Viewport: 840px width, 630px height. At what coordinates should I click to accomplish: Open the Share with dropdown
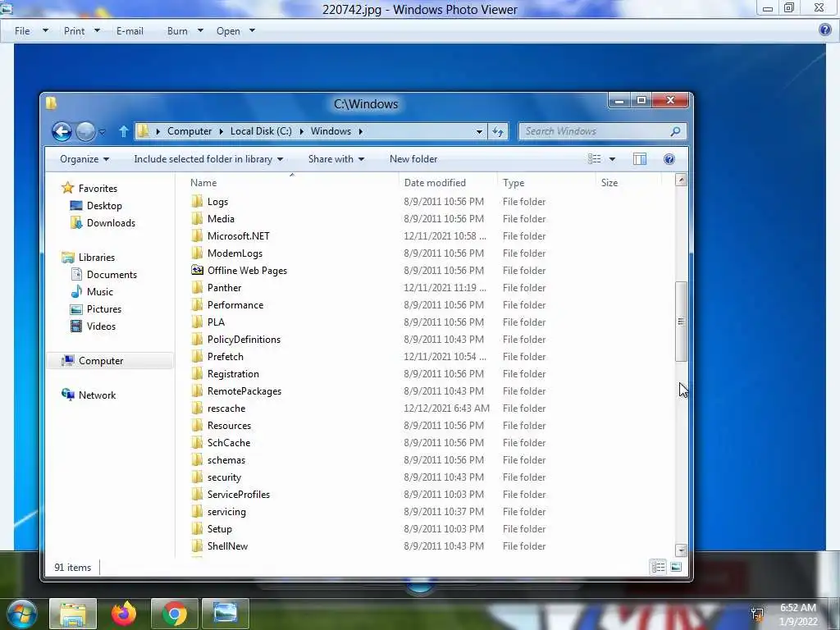pyautogui.click(x=336, y=159)
